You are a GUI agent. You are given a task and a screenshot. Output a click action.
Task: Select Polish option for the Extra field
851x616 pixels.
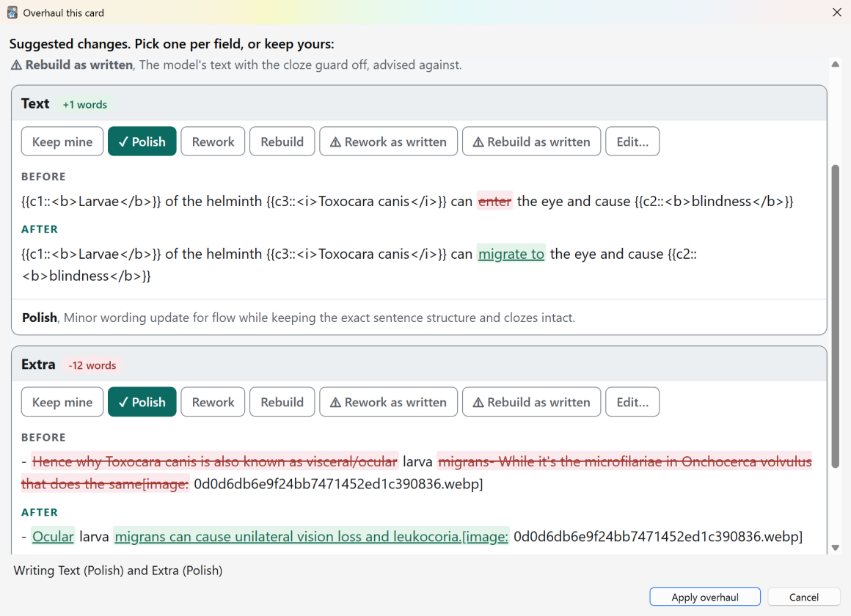click(142, 402)
